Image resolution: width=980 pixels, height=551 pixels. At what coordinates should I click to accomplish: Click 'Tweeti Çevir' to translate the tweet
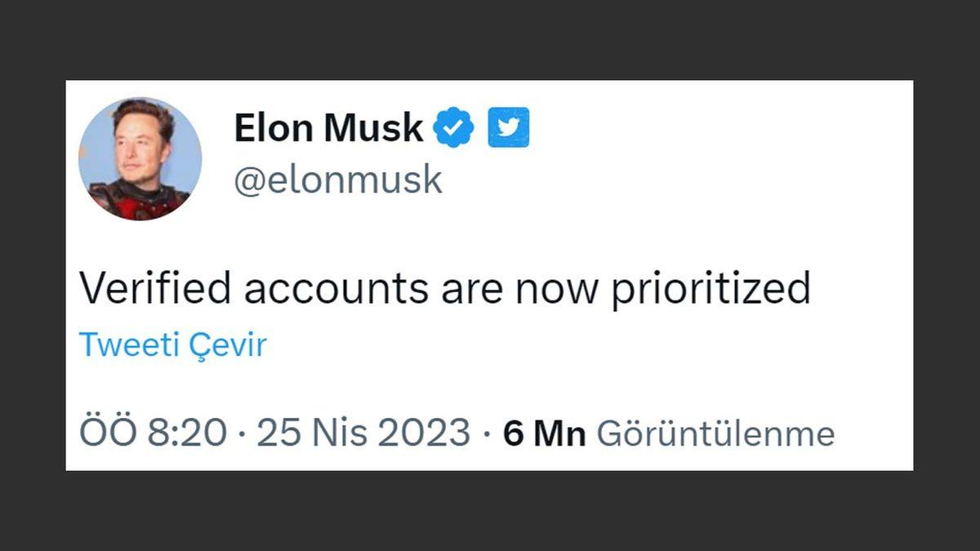171,344
